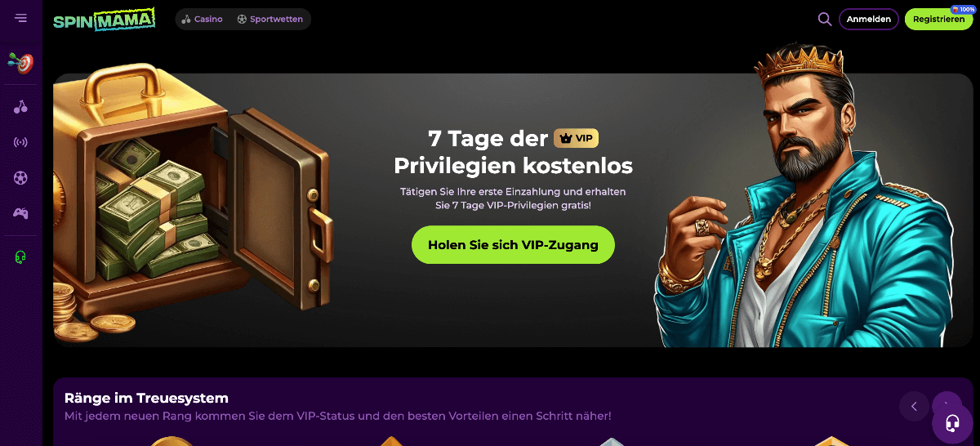
Task: Open the hamburger menu in sidebar
Action: pyautogui.click(x=20, y=18)
